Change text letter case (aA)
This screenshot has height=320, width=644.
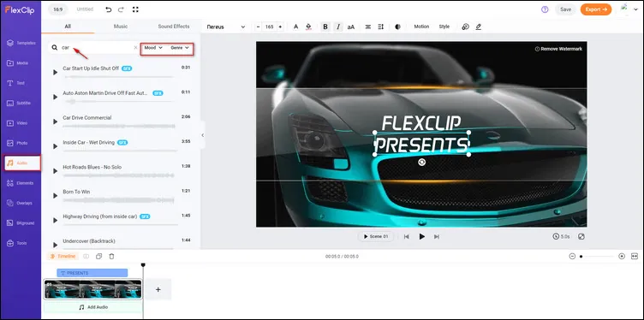click(351, 27)
